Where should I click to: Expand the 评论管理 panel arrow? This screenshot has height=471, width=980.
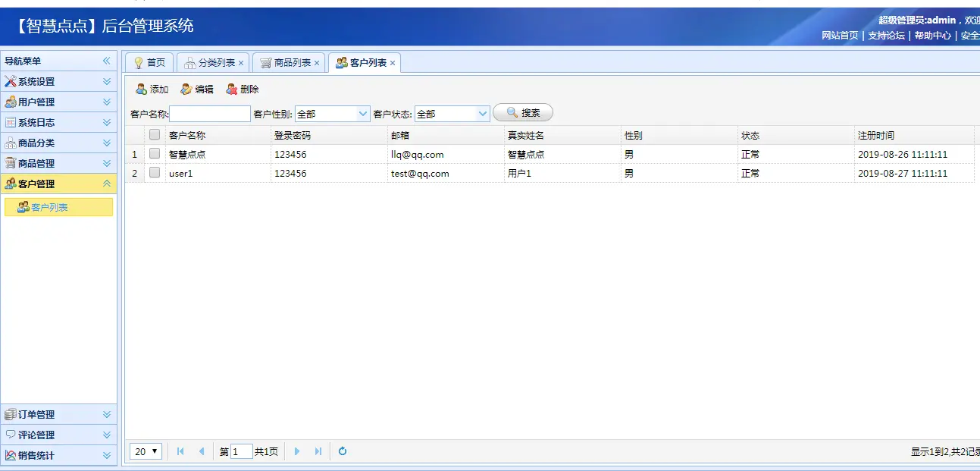pyautogui.click(x=107, y=435)
